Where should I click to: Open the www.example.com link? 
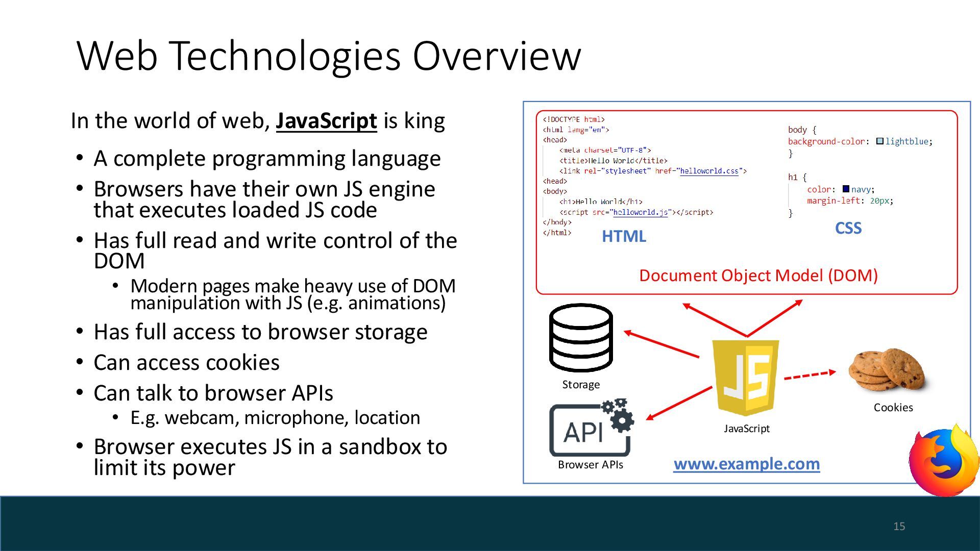[x=746, y=464]
